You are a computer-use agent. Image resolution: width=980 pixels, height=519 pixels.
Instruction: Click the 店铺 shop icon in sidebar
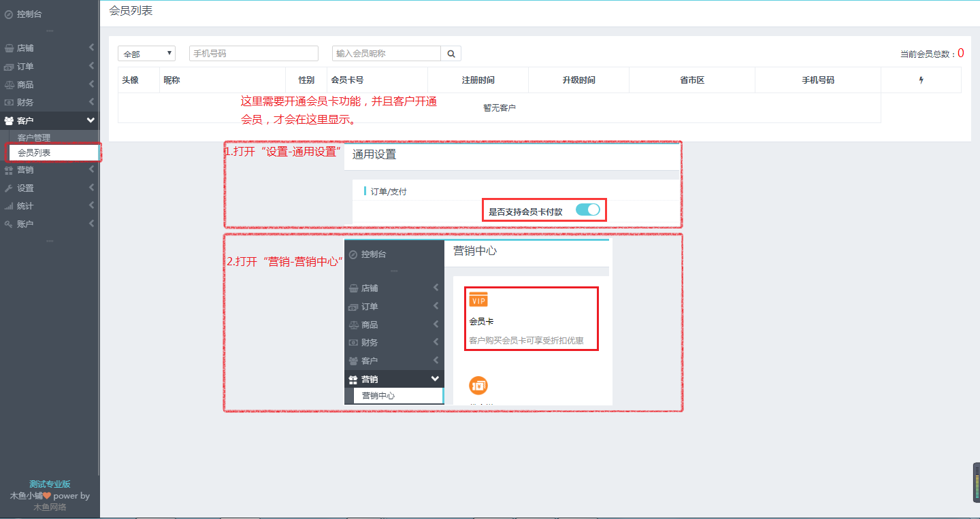(9, 48)
